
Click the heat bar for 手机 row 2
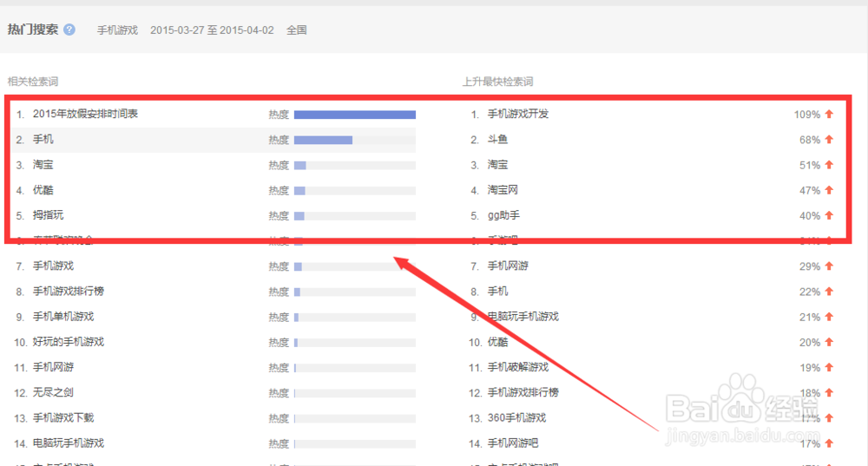pos(355,140)
